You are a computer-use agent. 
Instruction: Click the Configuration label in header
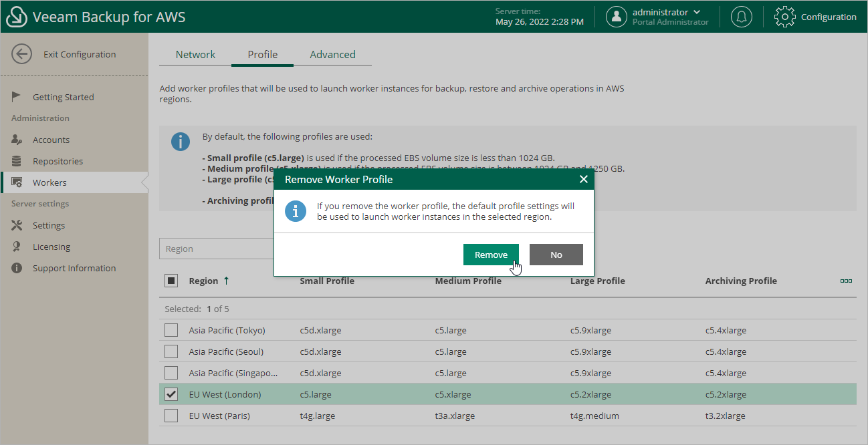(829, 17)
